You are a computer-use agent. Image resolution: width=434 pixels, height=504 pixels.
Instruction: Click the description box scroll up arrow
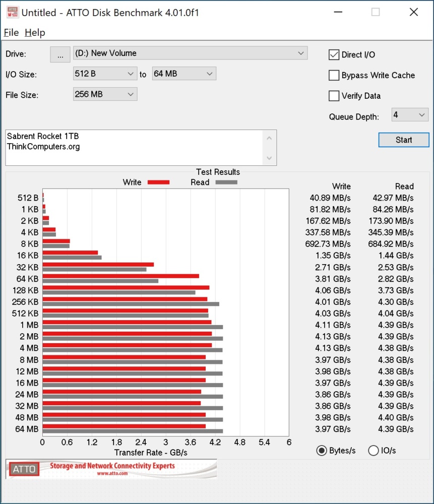click(x=269, y=138)
